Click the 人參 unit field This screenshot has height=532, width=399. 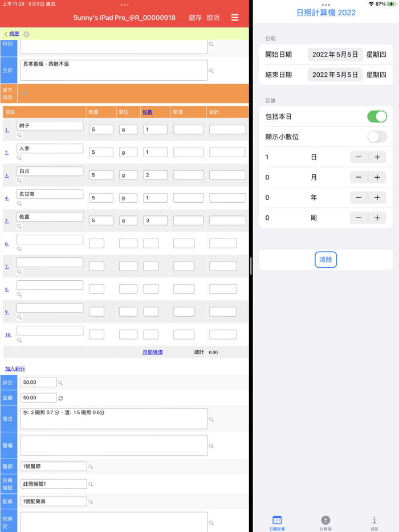tap(128, 152)
